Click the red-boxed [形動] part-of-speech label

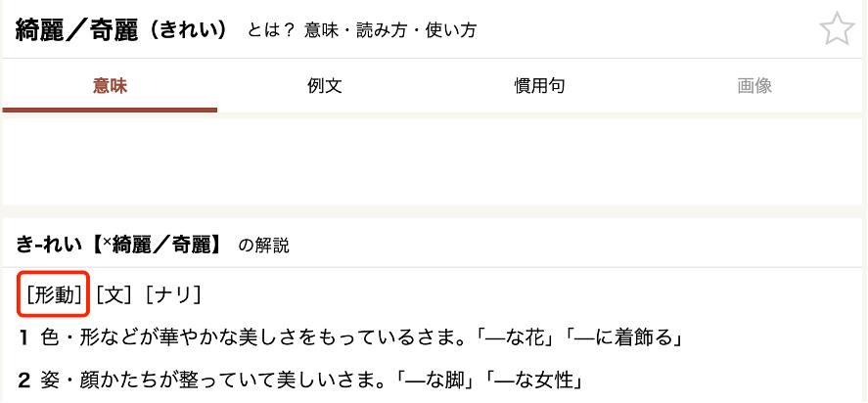(54, 294)
